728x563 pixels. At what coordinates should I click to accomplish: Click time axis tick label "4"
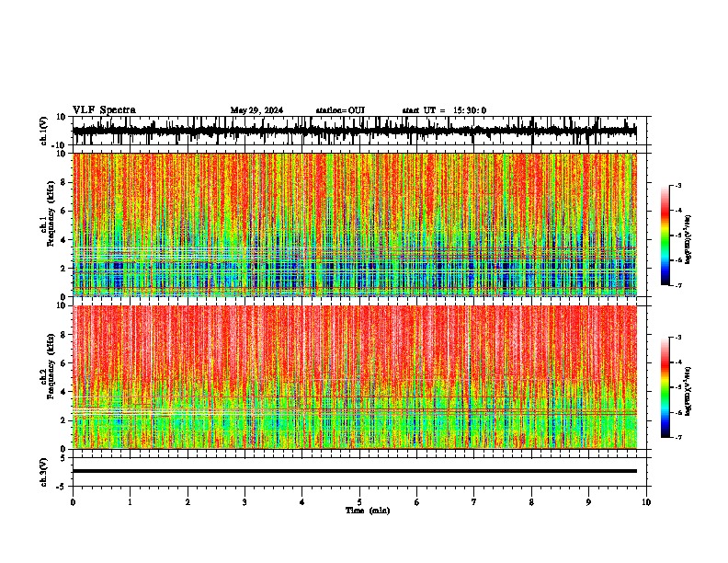click(x=302, y=502)
